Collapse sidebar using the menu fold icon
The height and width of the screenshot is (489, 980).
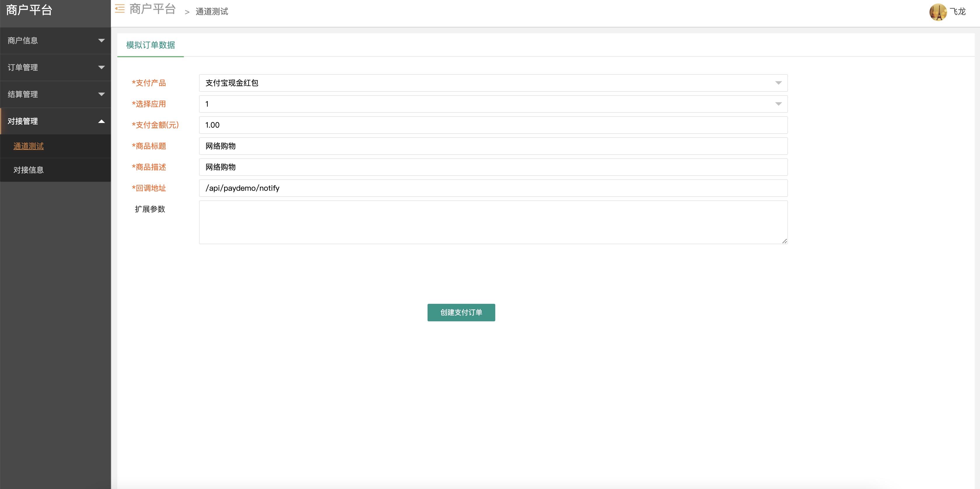[x=120, y=9]
